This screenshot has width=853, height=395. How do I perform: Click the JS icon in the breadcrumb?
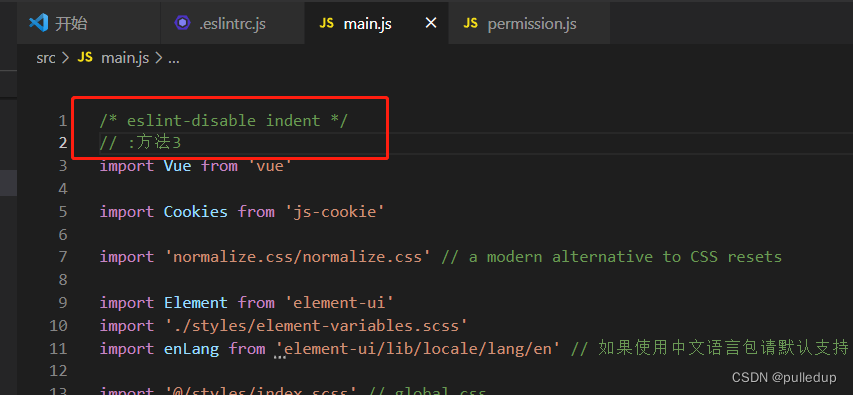coord(85,58)
